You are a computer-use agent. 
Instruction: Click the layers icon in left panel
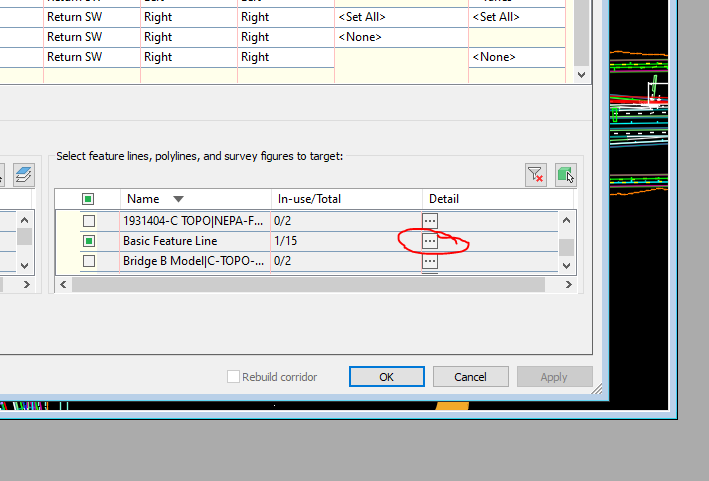24,175
